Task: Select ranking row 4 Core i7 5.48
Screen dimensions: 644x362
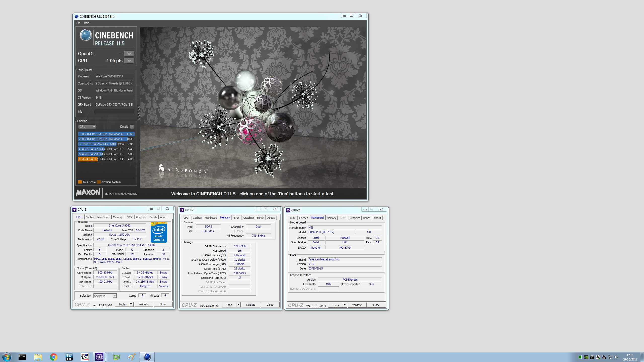Action: (x=106, y=149)
